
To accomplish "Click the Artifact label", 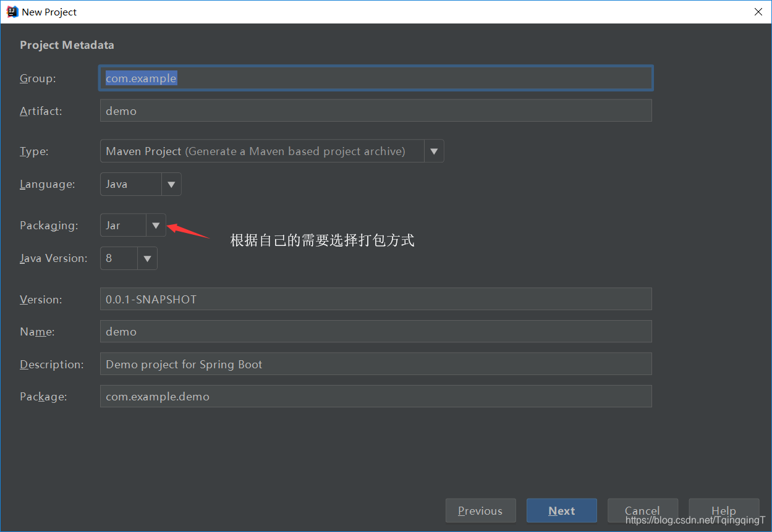I will (x=41, y=111).
